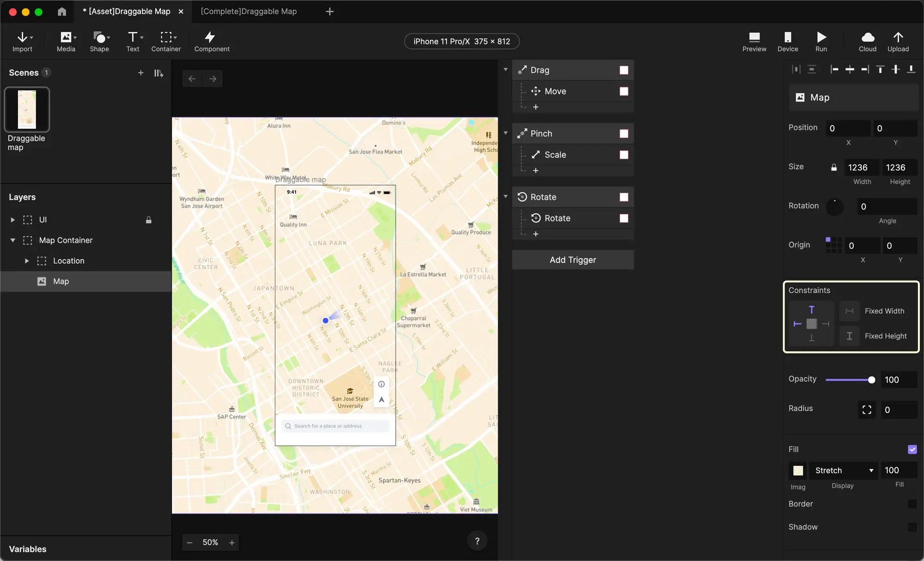Click the Upload arrow icon
This screenshot has width=924, height=561.
[x=898, y=37]
